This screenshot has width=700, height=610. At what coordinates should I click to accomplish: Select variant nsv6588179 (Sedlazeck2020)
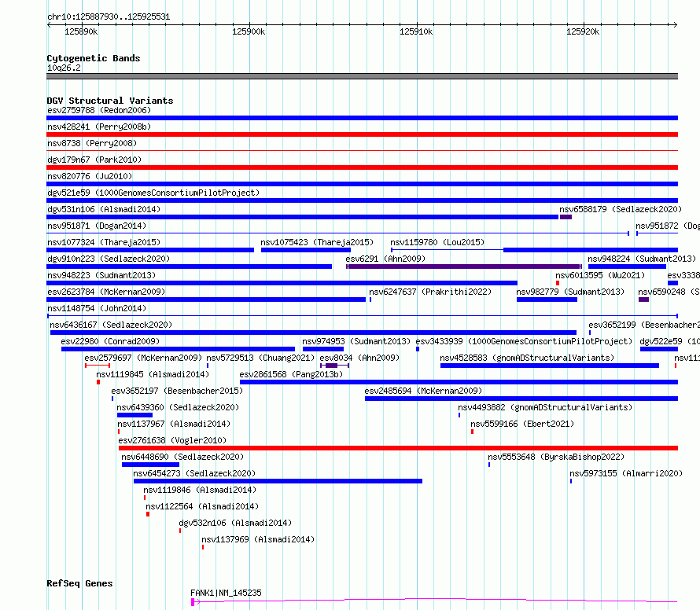[x=621, y=209]
